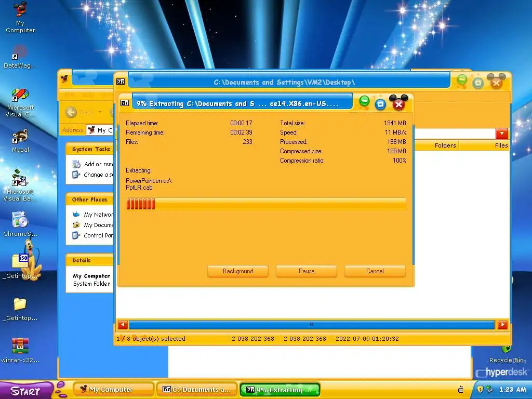This screenshot has width=532, height=399.
Task: Open My Documents icon in Other Places
Action: click(76, 225)
